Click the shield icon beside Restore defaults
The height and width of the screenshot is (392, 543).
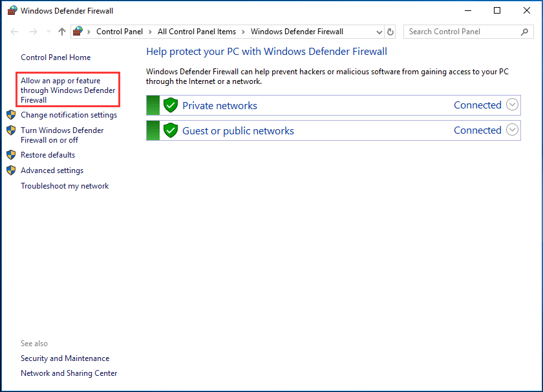click(x=10, y=154)
